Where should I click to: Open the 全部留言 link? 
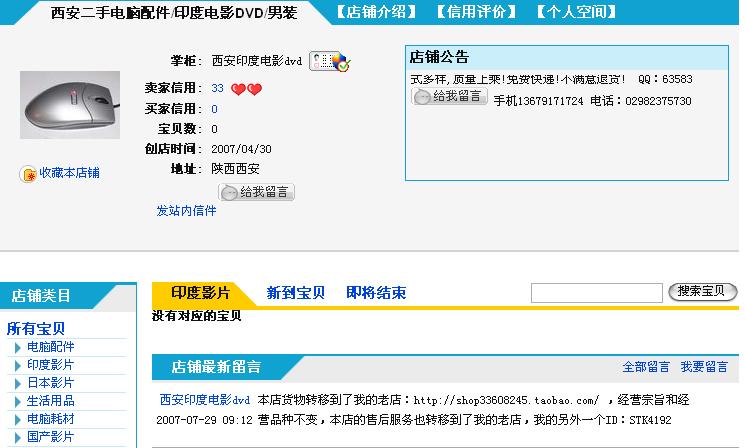[x=646, y=367]
